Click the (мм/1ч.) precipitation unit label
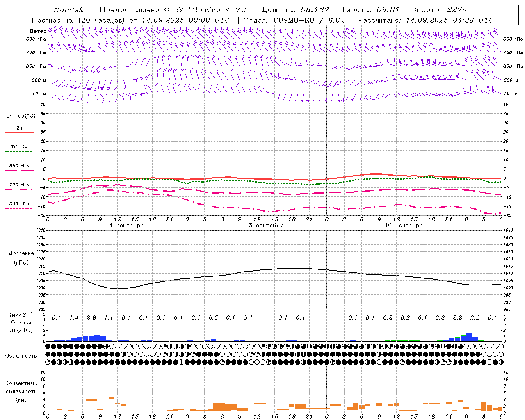This screenshot has width=525, height=420. (x=21, y=330)
